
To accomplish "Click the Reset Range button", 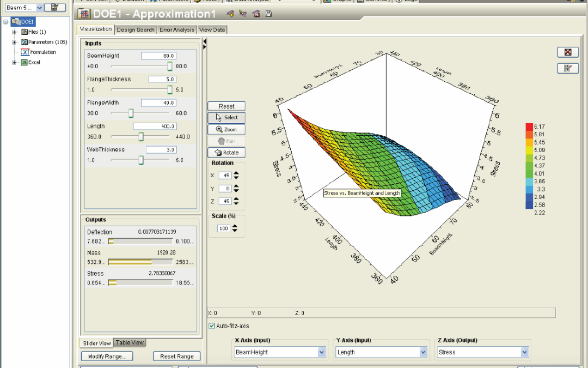I will (x=176, y=357).
